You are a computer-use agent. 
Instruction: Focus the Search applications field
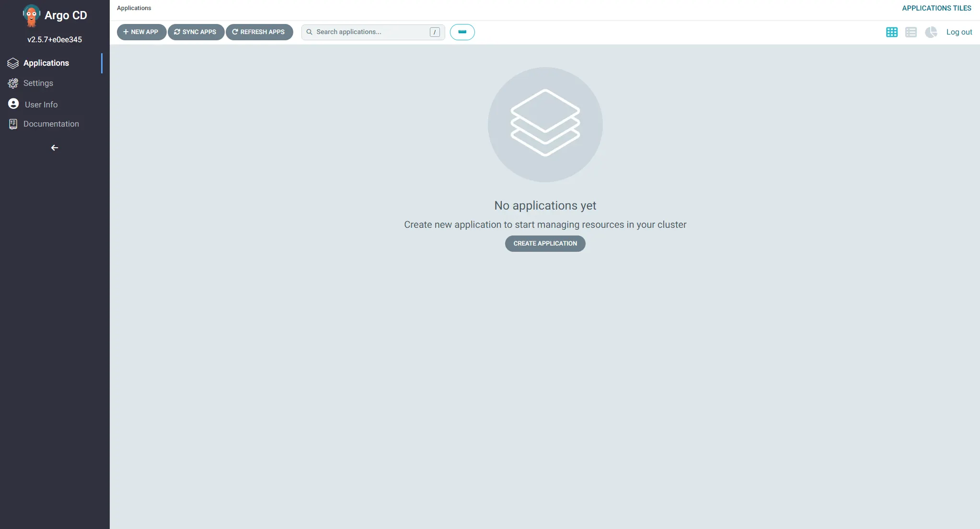[369, 32]
